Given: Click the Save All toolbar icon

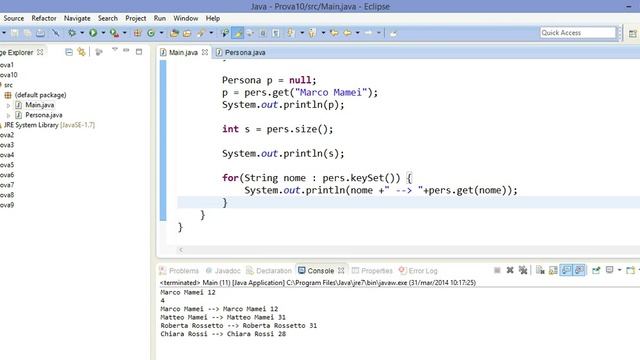Looking at the screenshot, I should pos(27,33).
